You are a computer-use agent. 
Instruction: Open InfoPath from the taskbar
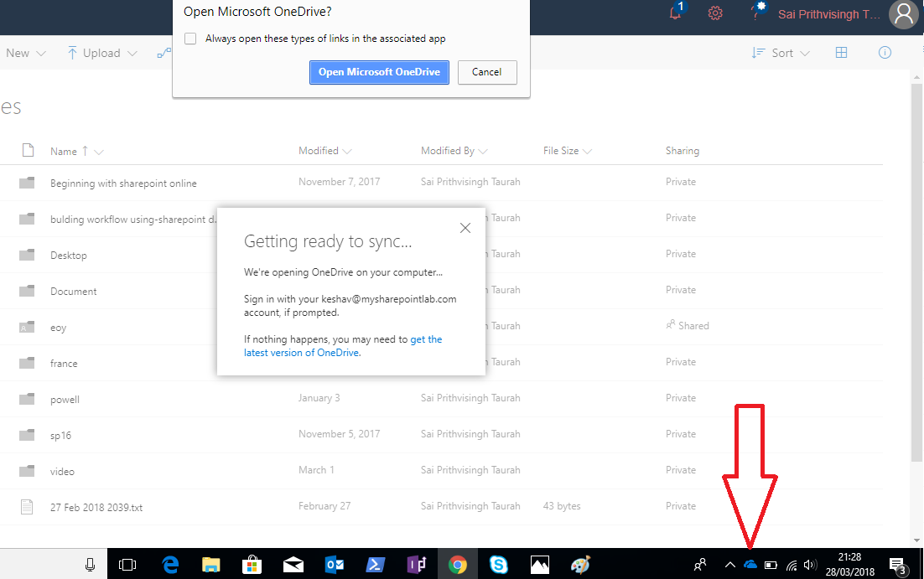coord(416,565)
